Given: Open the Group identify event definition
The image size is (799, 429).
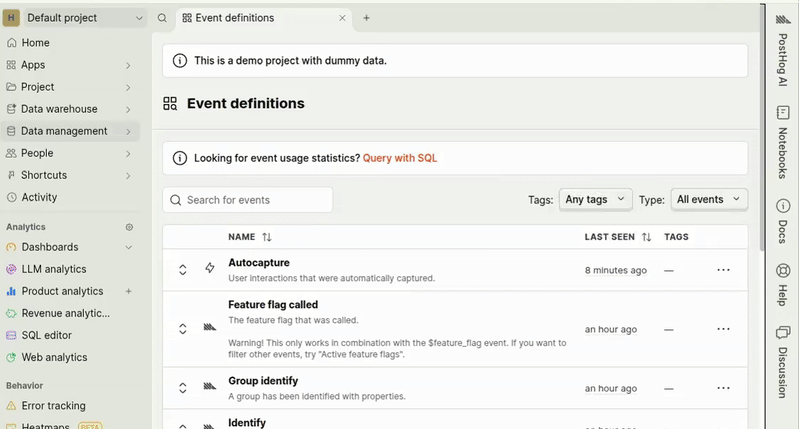Looking at the screenshot, I should pos(263,381).
